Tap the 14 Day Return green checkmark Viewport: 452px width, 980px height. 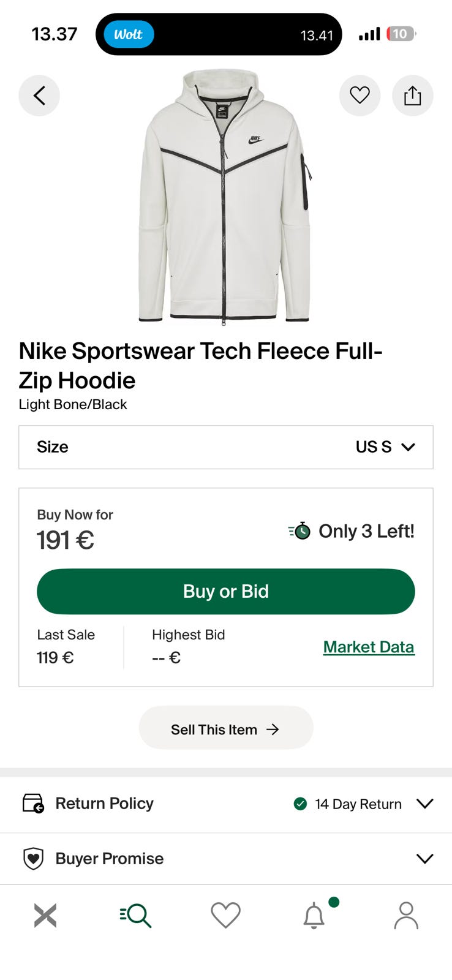point(300,804)
